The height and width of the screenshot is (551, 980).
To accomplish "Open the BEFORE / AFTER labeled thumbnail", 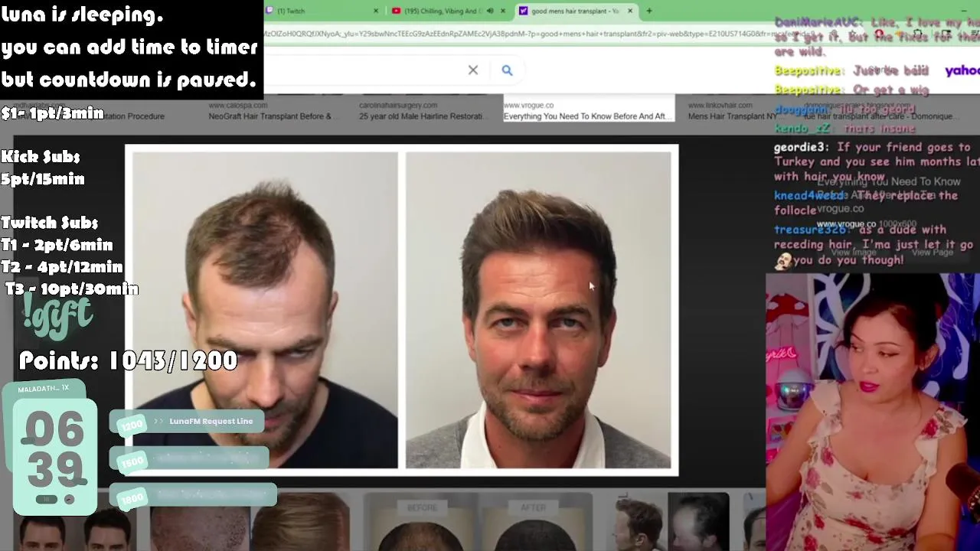I will pyautogui.click(x=478, y=523).
